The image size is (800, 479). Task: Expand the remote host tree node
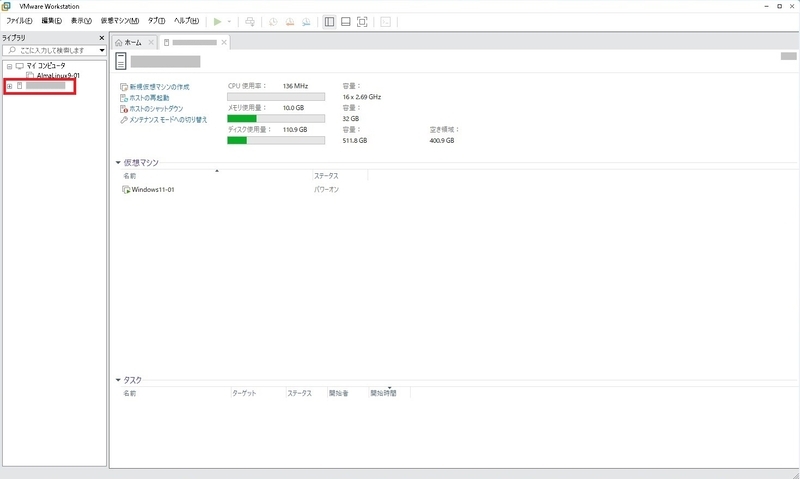point(9,86)
